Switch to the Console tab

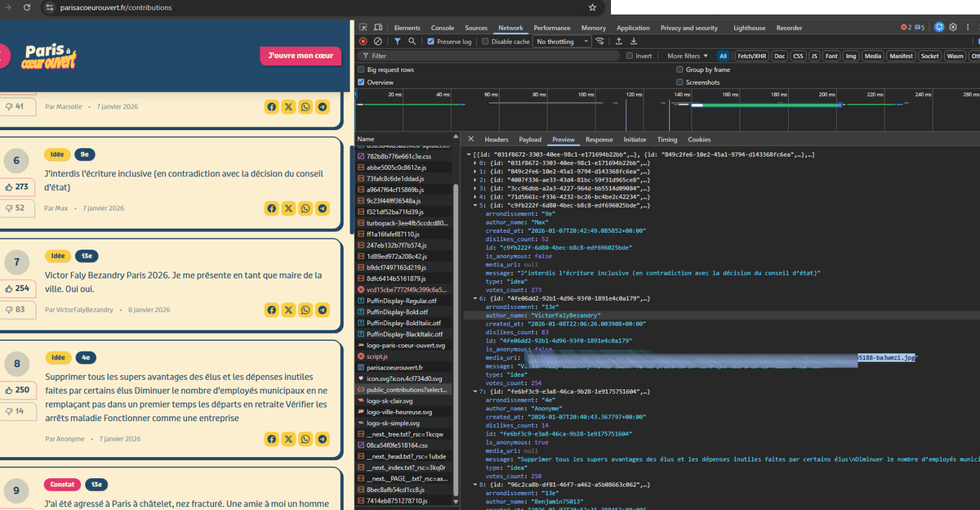pos(442,28)
